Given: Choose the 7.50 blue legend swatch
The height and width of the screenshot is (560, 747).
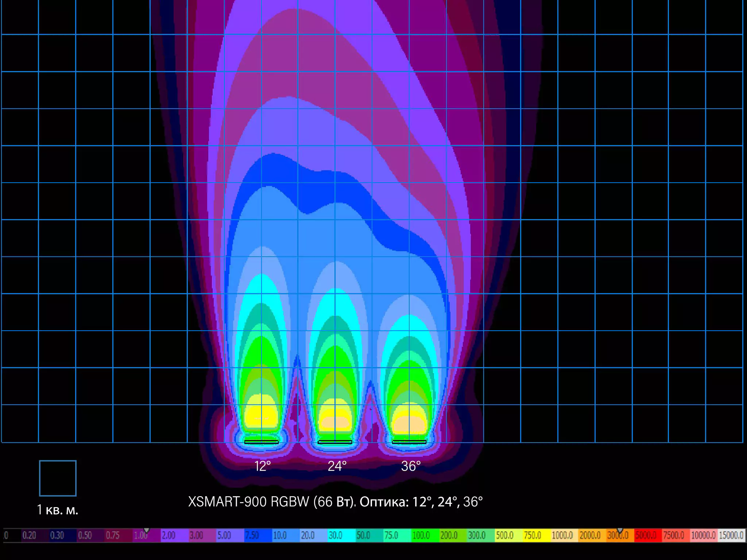Looking at the screenshot, I should (258, 535).
